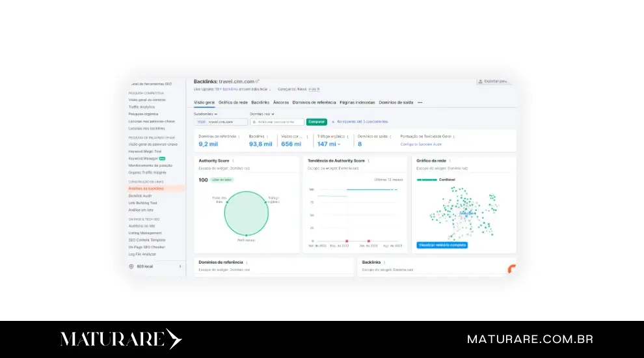The image size is (644, 358).
Task: Click the Visualizar relatório completo button
Action: tap(442, 245)
